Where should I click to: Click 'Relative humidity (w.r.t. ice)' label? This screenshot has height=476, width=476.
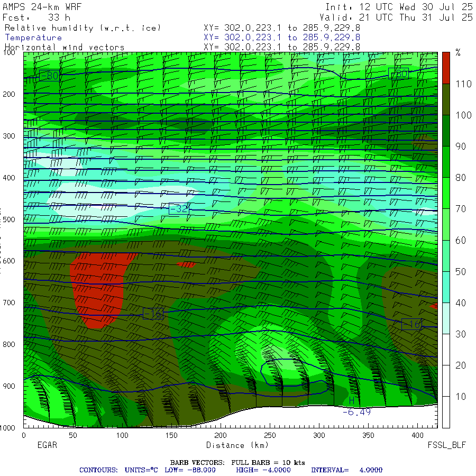[x=83, y=28]
